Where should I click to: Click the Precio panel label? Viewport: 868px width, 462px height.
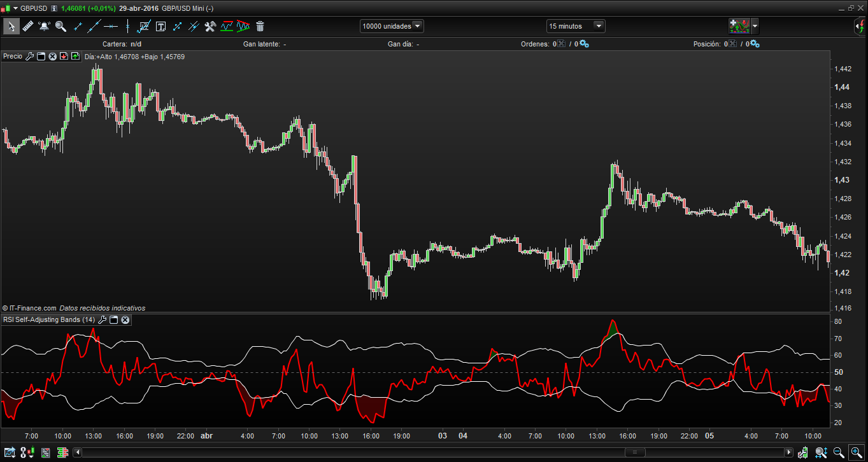pyautogui.click(x=13, y=57)
